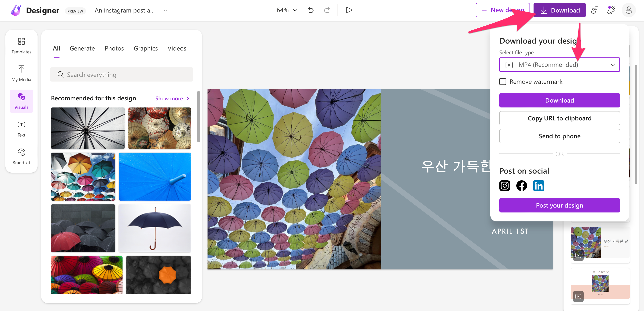Click the Facebook social icon
Screen dimensions: 644x311
coord(521,186)
